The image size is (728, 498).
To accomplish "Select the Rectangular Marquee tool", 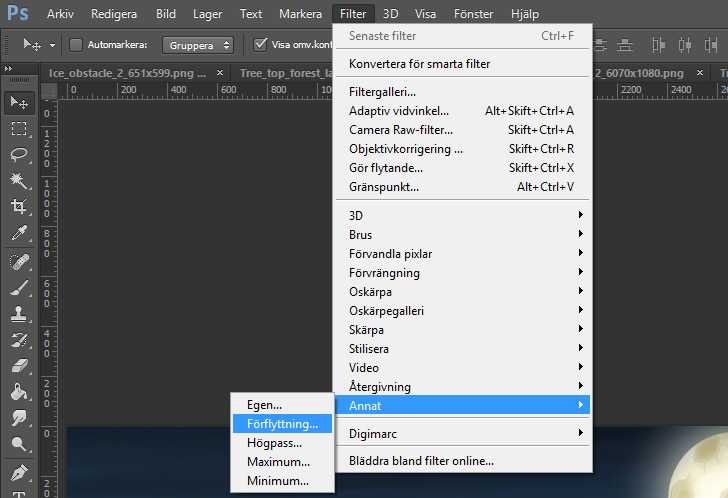I will click(19, 128).
